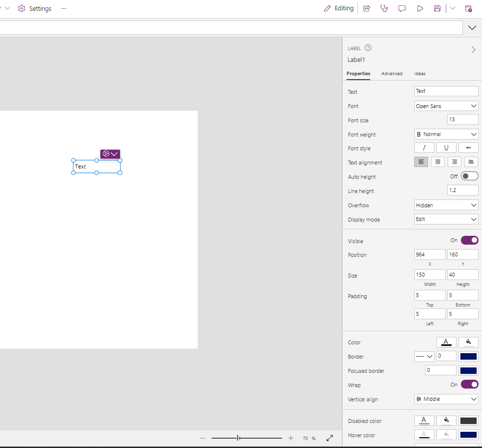This screenshot has height=448, width=482.
Task: Open the text Color picker icon
Action: pyautogui.click(x=446, y=342)
